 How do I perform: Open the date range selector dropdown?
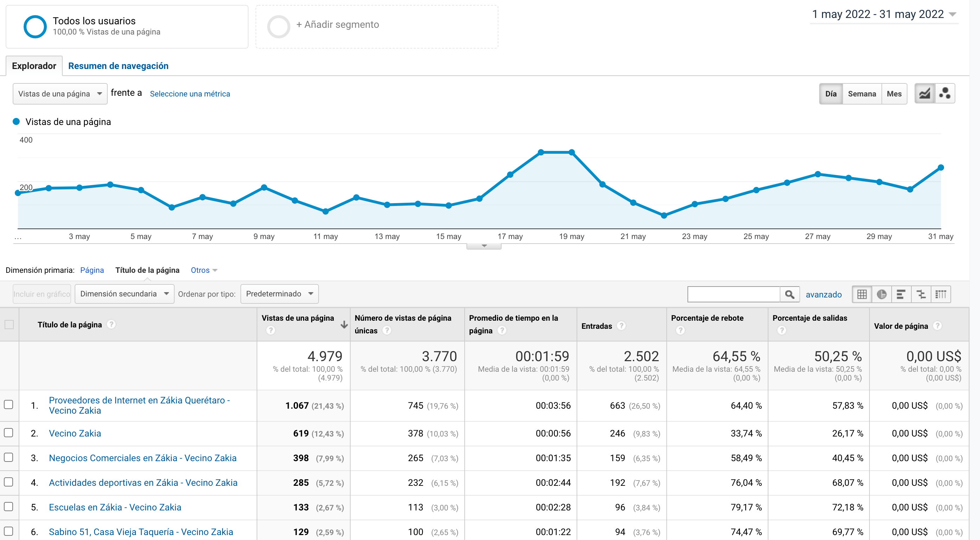coord(884,14)
